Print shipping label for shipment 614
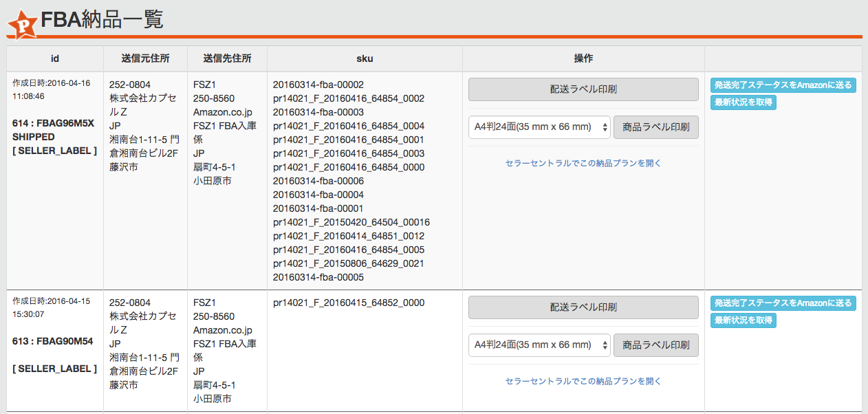The width and height of the screenshot is (868, 414). 583,89
